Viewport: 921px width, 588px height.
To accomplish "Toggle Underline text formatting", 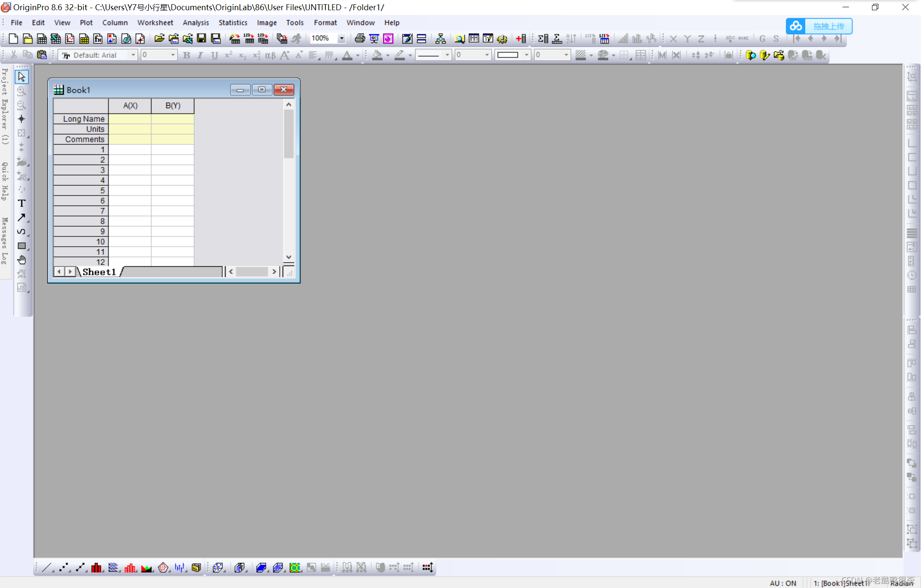I will [x=214, y=55].
